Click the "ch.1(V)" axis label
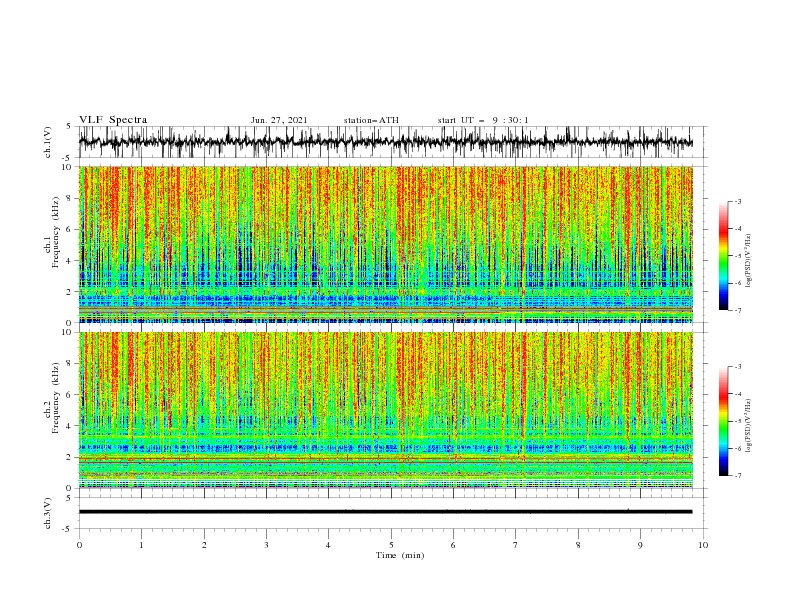 [x=48, y=142]
